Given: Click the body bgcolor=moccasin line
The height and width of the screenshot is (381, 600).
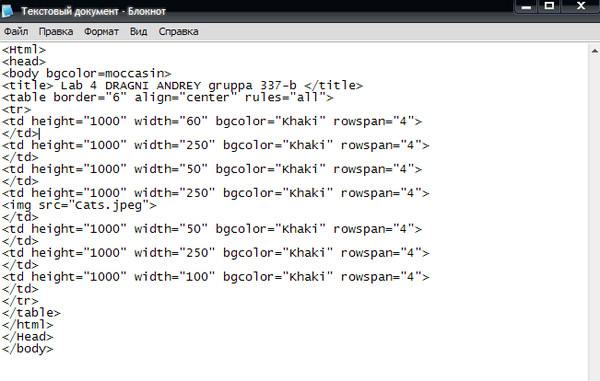Looking at the screenshot, I should 86,73.
